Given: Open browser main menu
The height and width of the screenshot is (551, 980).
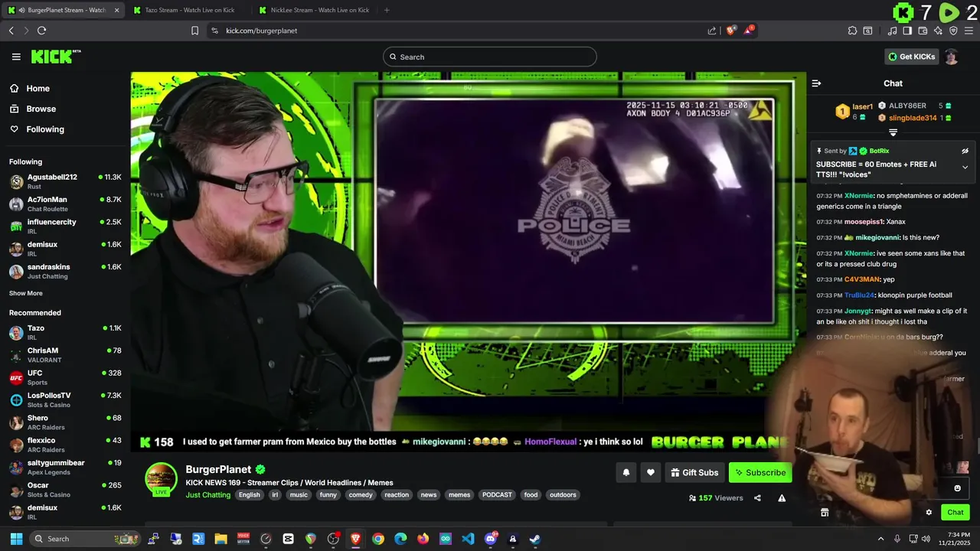Looking at the screenshot, I should 969,31.
